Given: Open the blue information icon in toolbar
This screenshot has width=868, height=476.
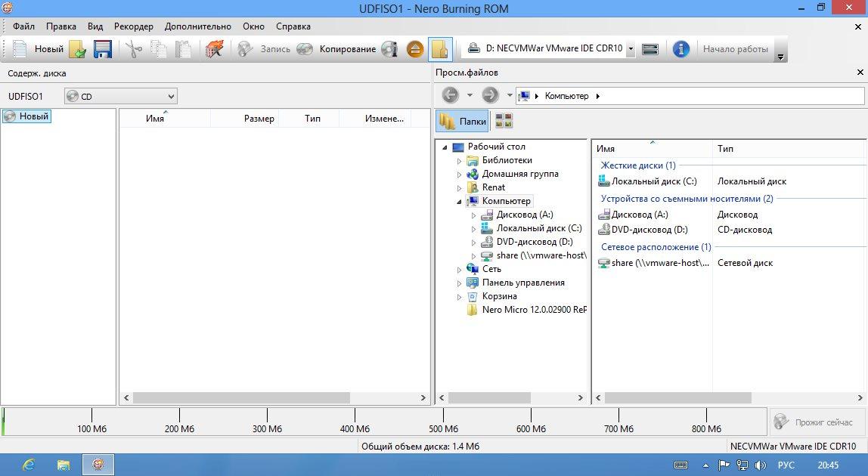Looking at the screenshot, I should (680, 48).
